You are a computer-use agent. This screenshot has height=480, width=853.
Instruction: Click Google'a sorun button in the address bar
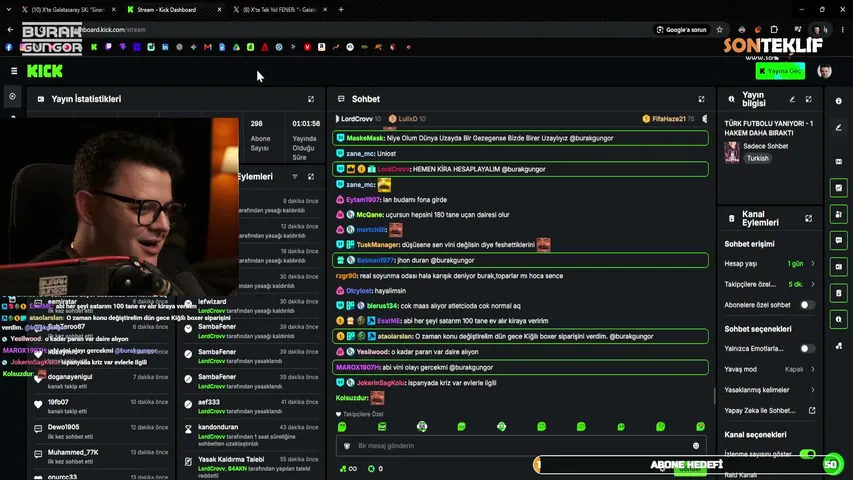click(682, 29)
